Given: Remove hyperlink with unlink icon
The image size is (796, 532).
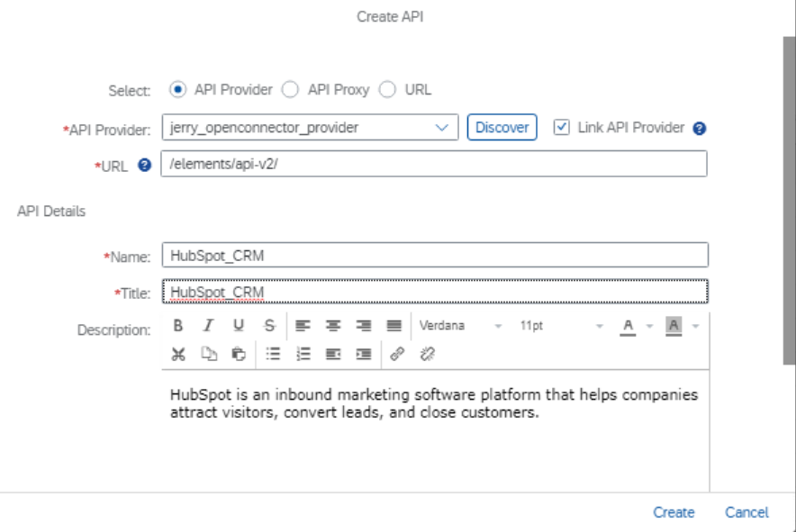Looking at the screenshot, I should coord(428,354).
